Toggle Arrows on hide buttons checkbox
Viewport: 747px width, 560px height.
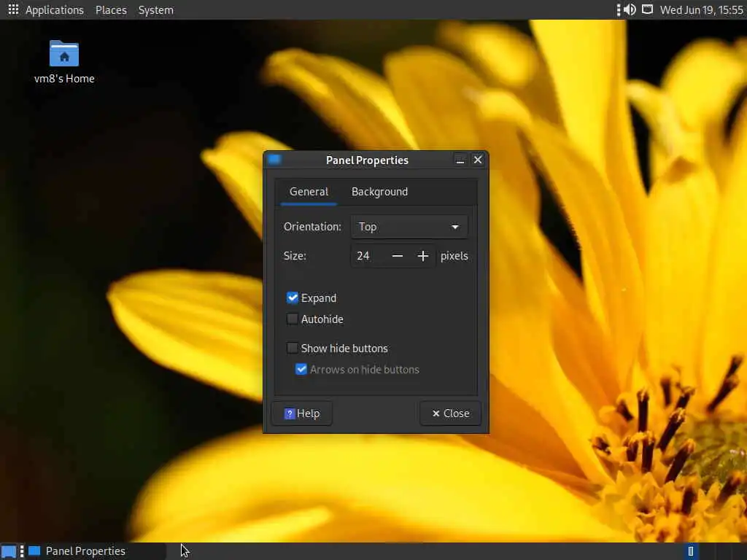point(301,369)
